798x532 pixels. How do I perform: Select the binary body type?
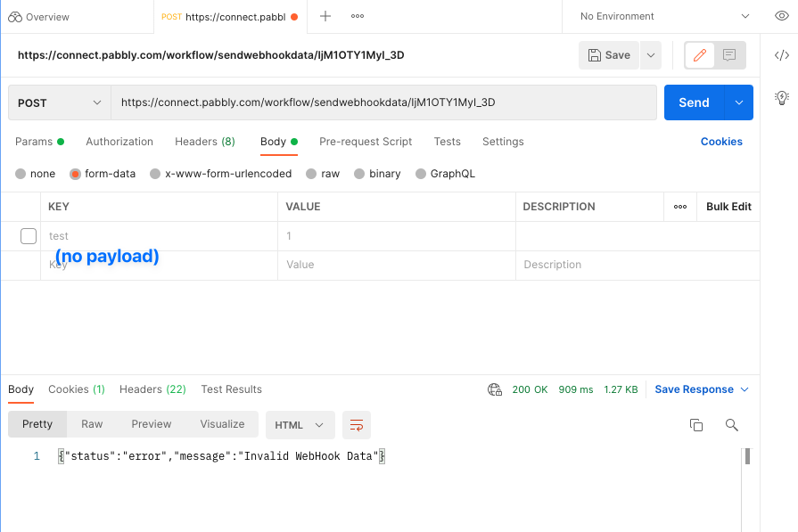point(377,174)
